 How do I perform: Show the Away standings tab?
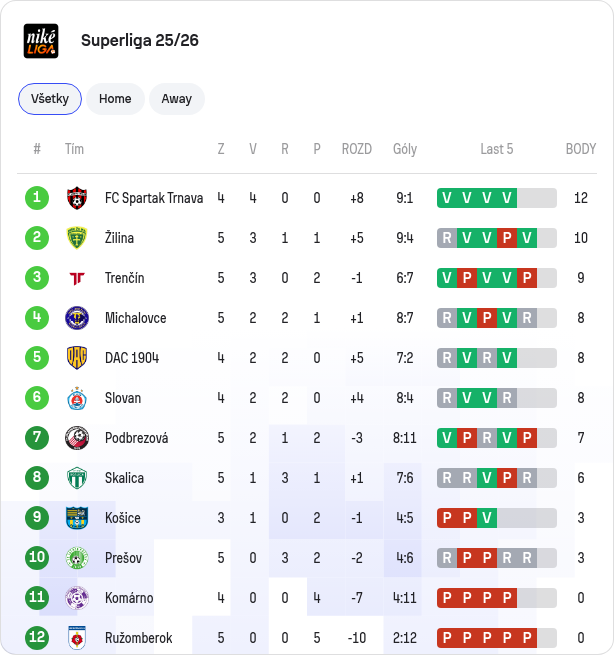tap(177, 99)
